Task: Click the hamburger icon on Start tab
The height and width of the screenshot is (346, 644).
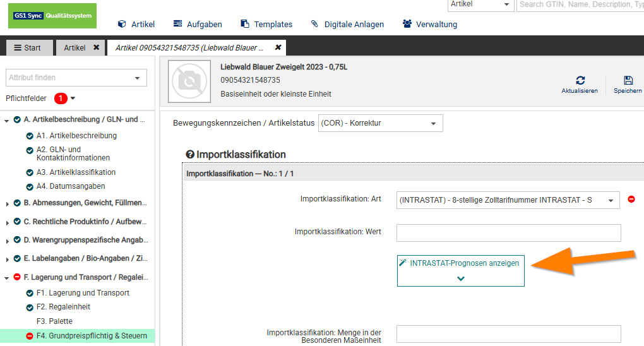Action: tap(18, 47)
